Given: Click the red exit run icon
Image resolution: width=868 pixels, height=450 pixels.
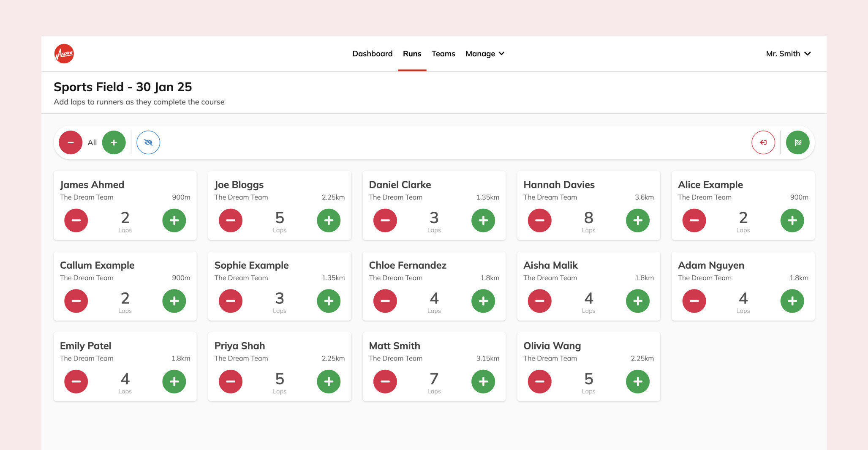Looking at the screenshot, I should (763, 142).
